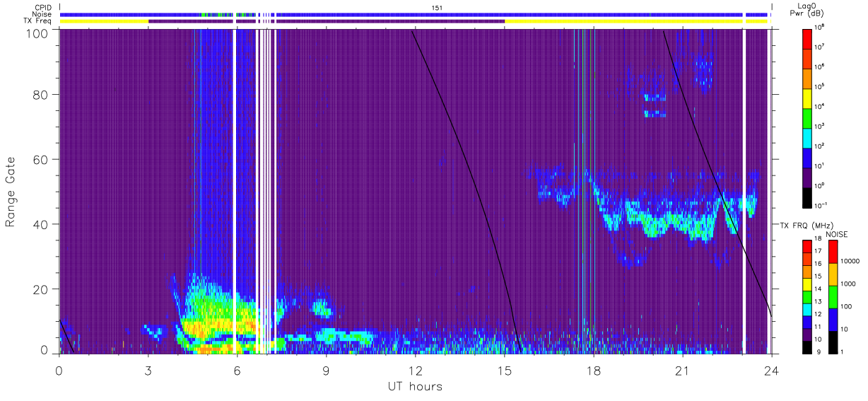Click the 100 tick label on Range Gate axis
The width and height of the screenshot is (868, 401).
tap(38, 33)
